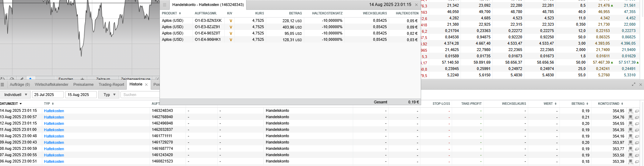This screenshot has width=644, height=166.
Task: Open details icon for 06 Aug 23:00:51 row
Action: click(x=631, y=161)
